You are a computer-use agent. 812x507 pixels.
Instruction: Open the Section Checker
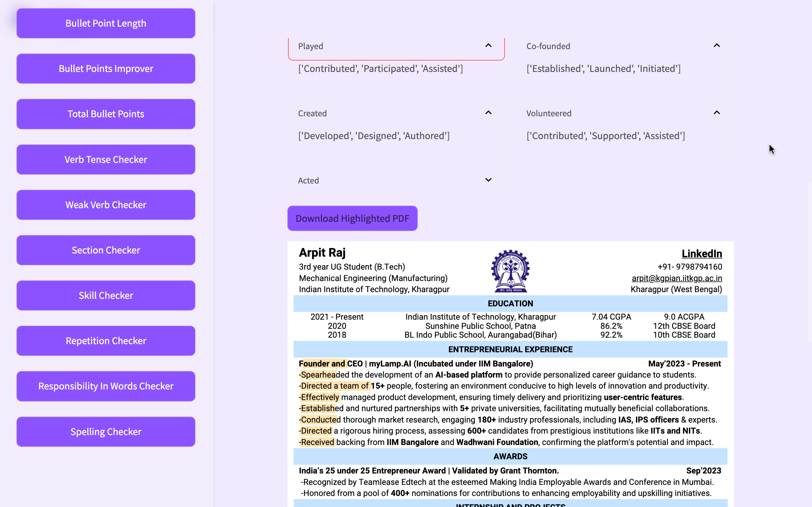106,250
